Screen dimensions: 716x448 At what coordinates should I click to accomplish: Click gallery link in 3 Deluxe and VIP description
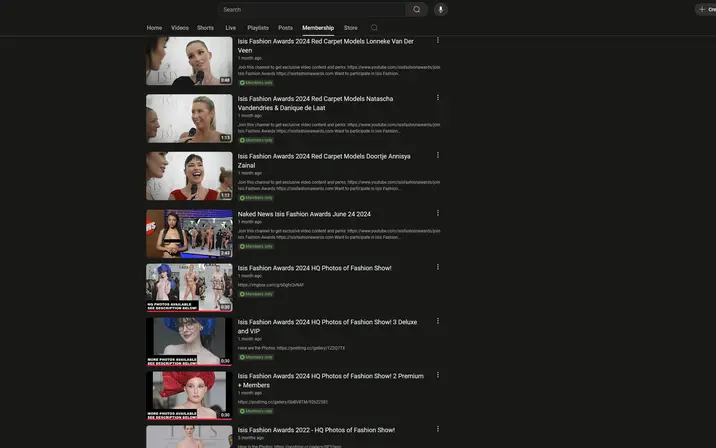pos(311,348)
